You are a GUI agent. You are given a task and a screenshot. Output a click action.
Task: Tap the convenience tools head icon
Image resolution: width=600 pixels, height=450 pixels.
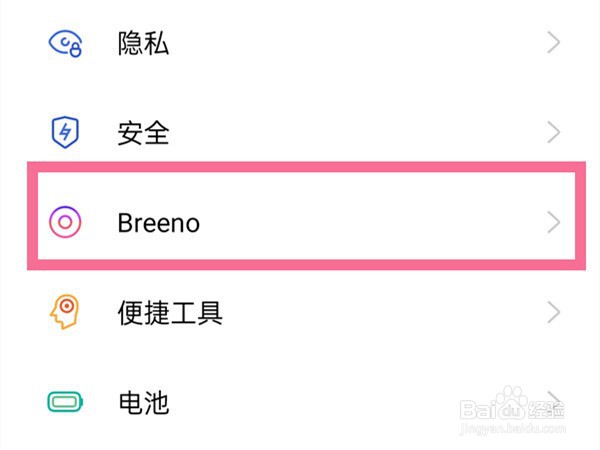65,312
